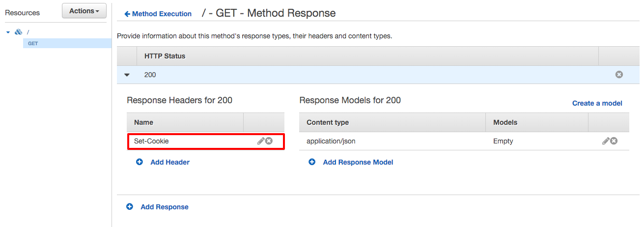Select the GET method in Resources
644x227 pixels.
pyautogui.click(x=33, y=43)
